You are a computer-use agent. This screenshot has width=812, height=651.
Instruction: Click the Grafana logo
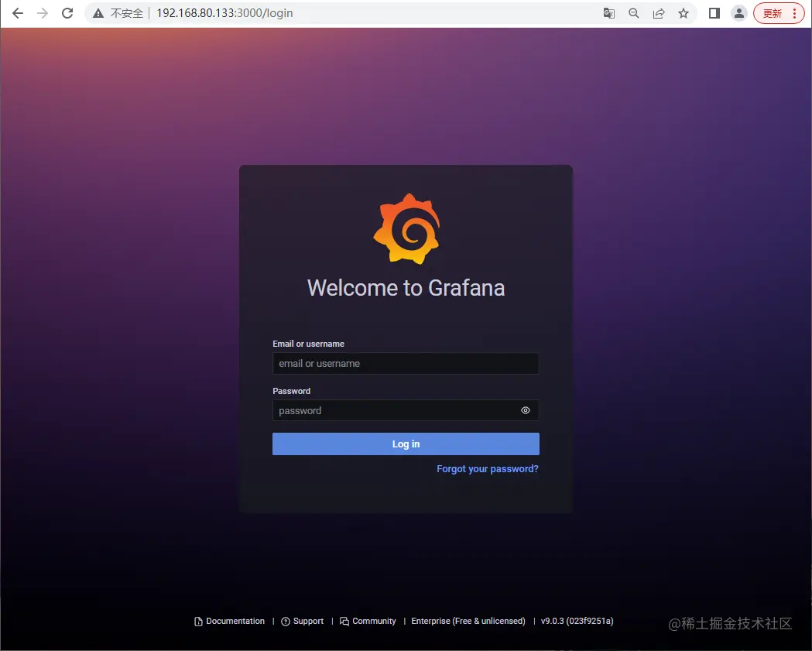(x=406, y=229)
